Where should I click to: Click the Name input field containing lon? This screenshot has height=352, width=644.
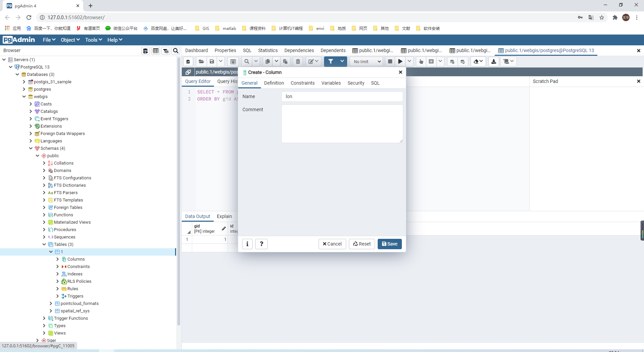[342, 96]
